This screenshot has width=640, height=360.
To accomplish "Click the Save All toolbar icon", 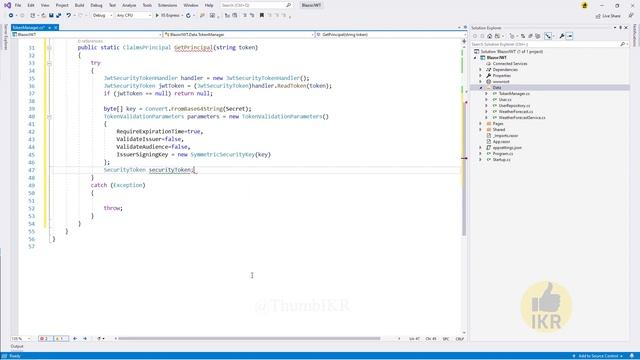I will click(58, 16).
